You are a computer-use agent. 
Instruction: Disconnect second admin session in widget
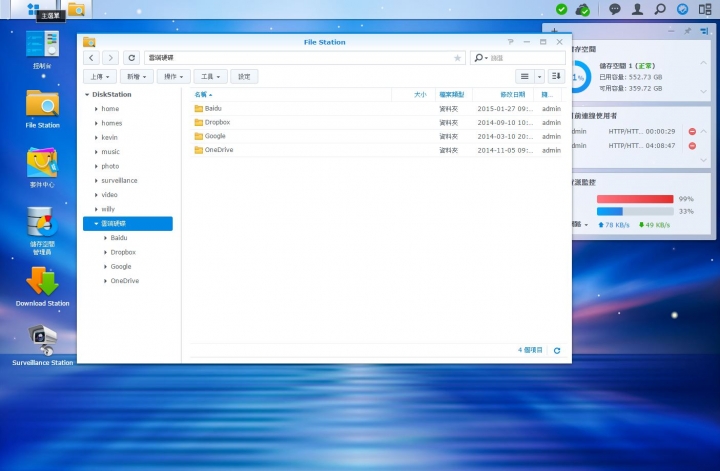692,146
